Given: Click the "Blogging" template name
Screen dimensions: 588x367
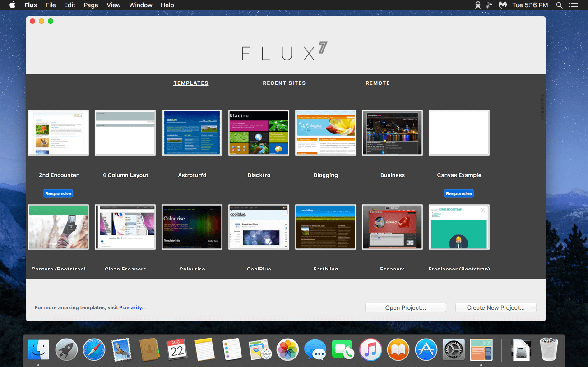Looking at the screenshot, I should (326, 175).
